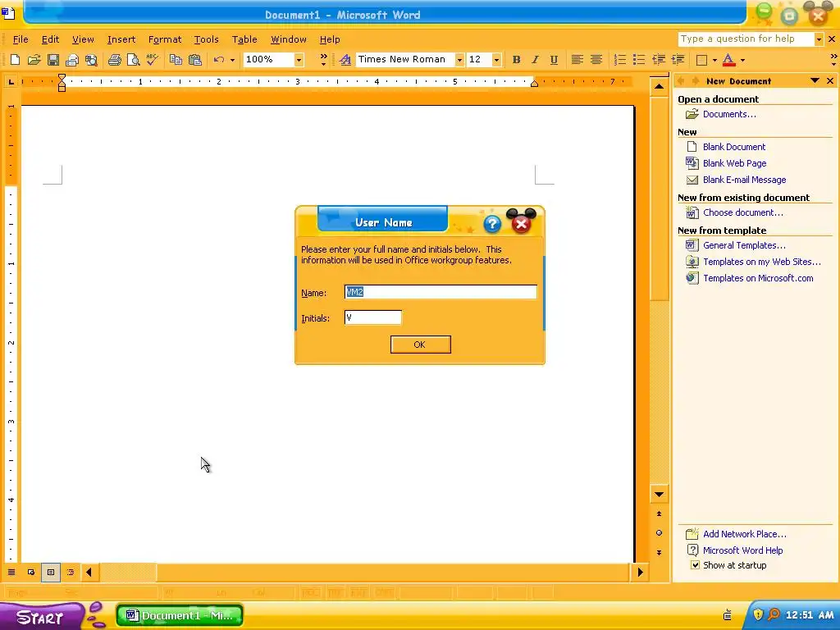This screenshot has height=630, width=840.
Task: Toggle the Show at startup checkbox
Action: coord(695,564)
